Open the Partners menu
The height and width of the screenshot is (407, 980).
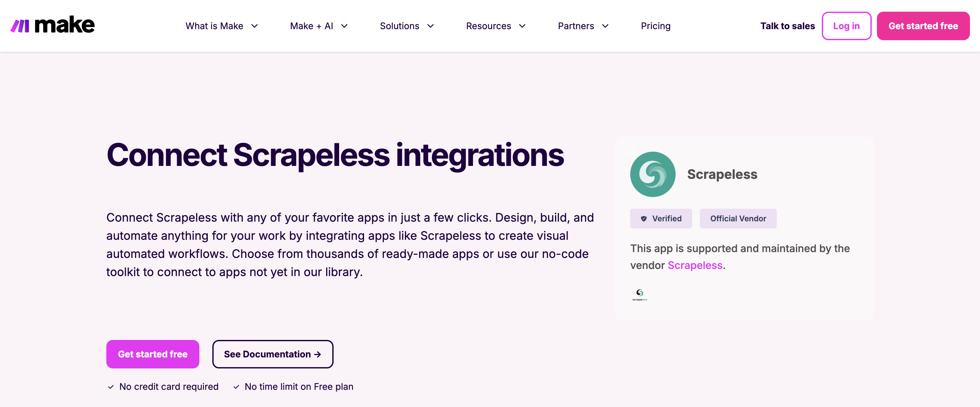(x=584, y=26)
